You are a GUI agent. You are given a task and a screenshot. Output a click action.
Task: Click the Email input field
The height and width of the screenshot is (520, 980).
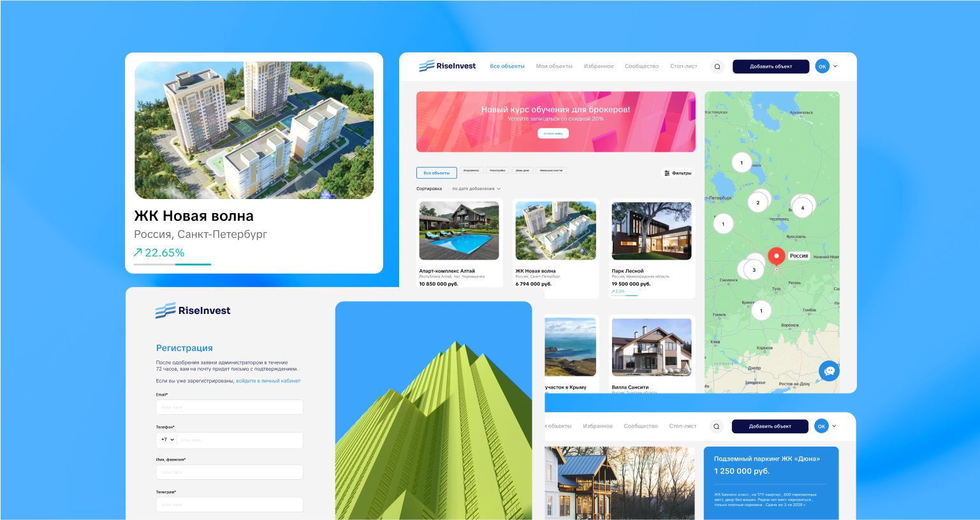click(230, 407)
